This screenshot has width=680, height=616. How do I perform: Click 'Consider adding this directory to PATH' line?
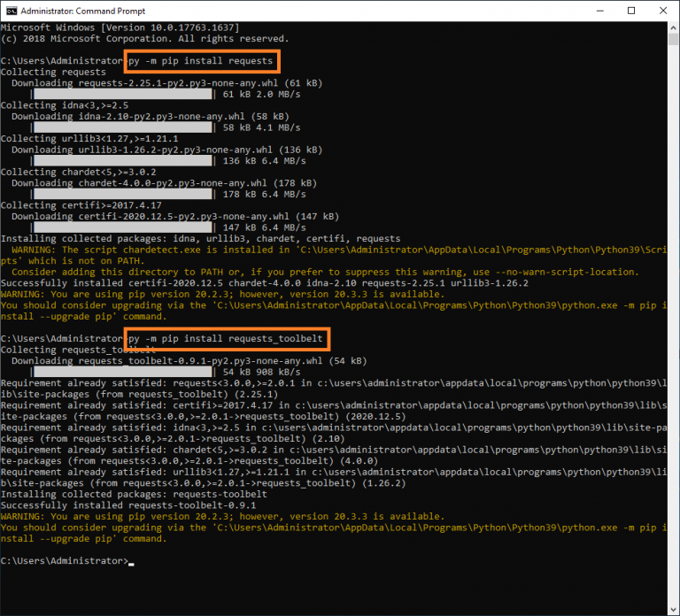coord(325,272)
